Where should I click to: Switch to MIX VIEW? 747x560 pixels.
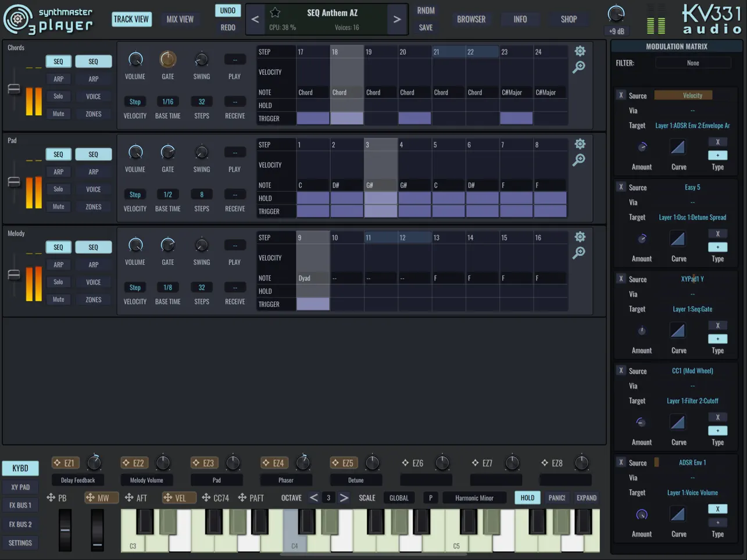(x=180, y=19)
